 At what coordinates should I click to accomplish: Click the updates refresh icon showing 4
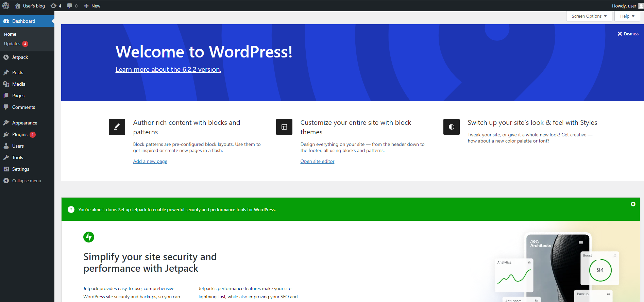coord(53,6)
